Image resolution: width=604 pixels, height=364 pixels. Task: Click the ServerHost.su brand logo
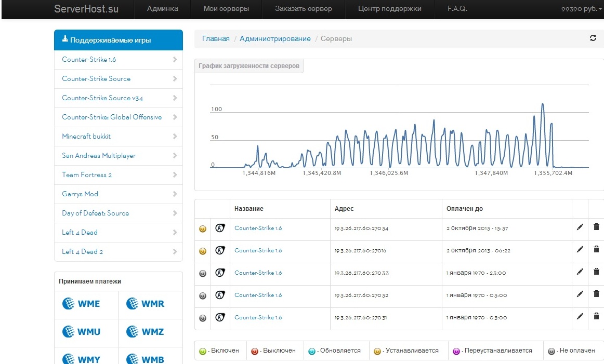(x=86, y=8)
